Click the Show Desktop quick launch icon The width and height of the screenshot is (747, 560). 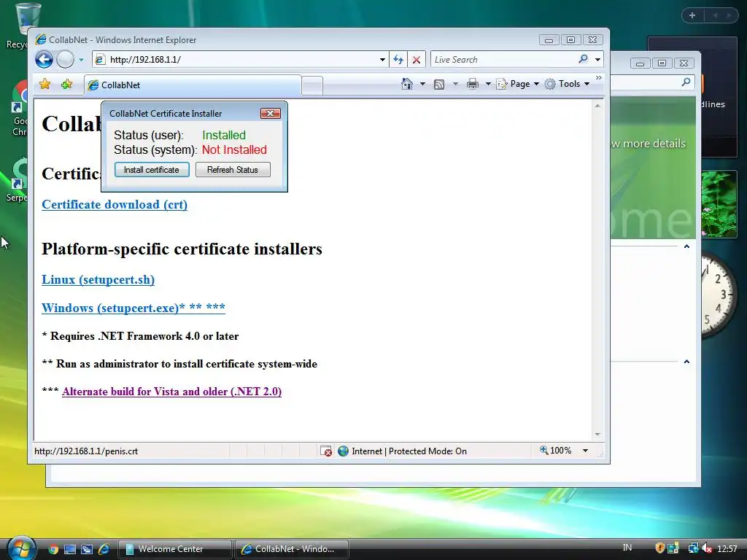coord(70,549)
